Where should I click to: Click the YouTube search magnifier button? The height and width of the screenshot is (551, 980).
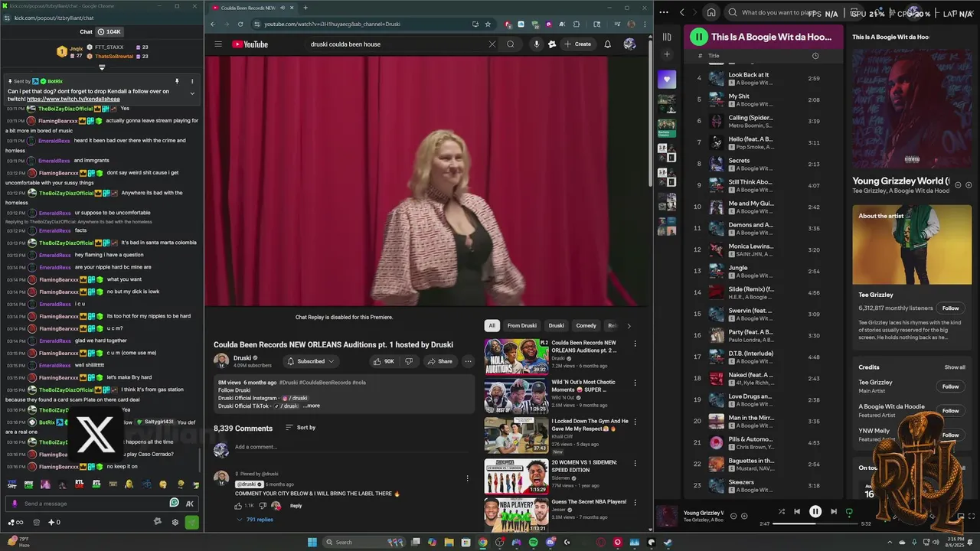pyautogui.click(x=511, y=44)
